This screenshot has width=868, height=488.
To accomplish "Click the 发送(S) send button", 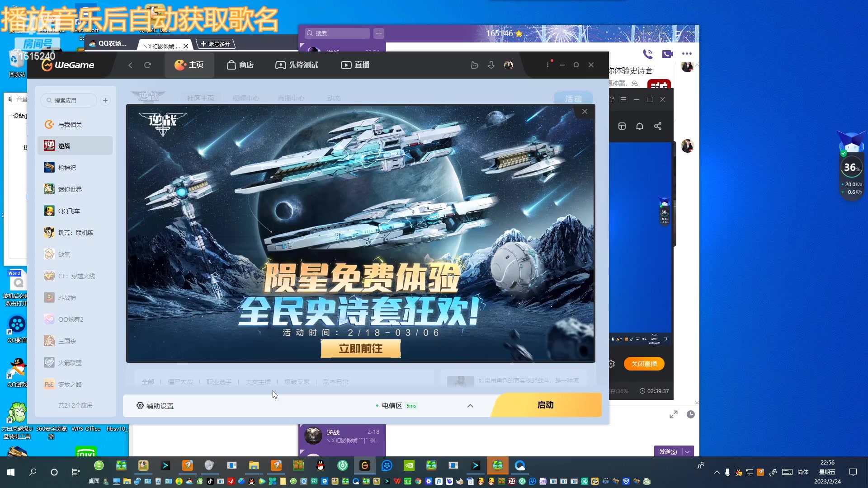I will (668, 451).
